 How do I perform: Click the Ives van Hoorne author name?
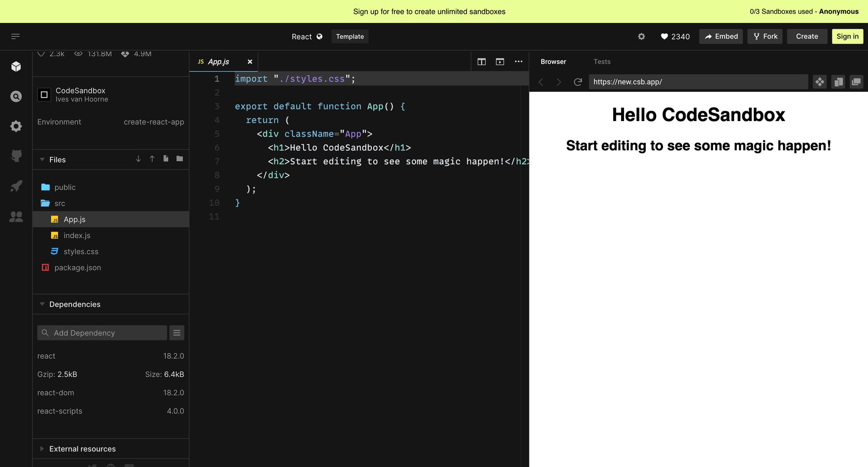[82, 99]
